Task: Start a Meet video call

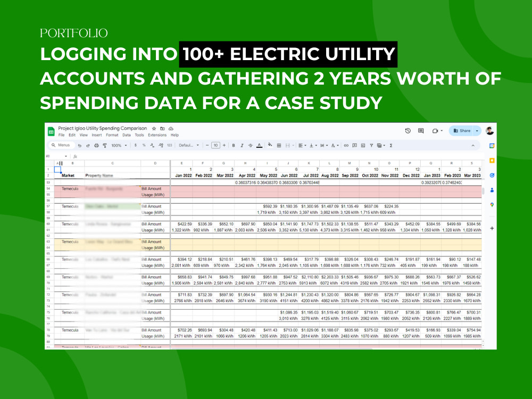Action: click(435, 131)
